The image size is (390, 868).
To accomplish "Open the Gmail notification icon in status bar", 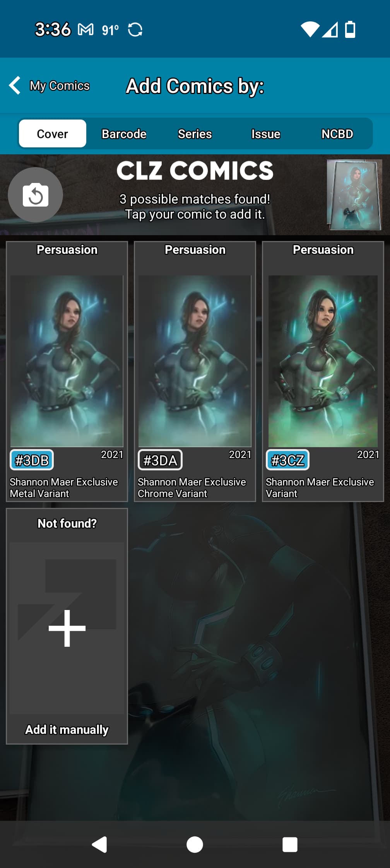I will tap(86, 29).
